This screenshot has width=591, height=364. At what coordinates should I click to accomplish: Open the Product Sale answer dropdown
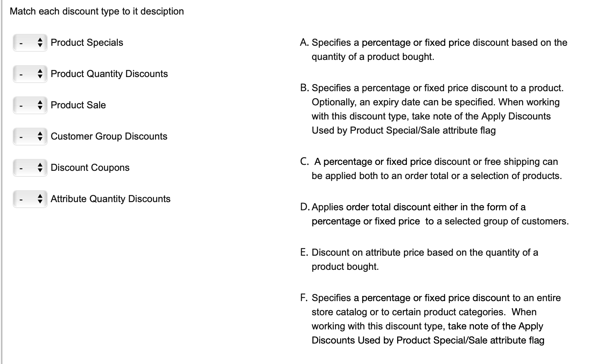click(30, 105)
